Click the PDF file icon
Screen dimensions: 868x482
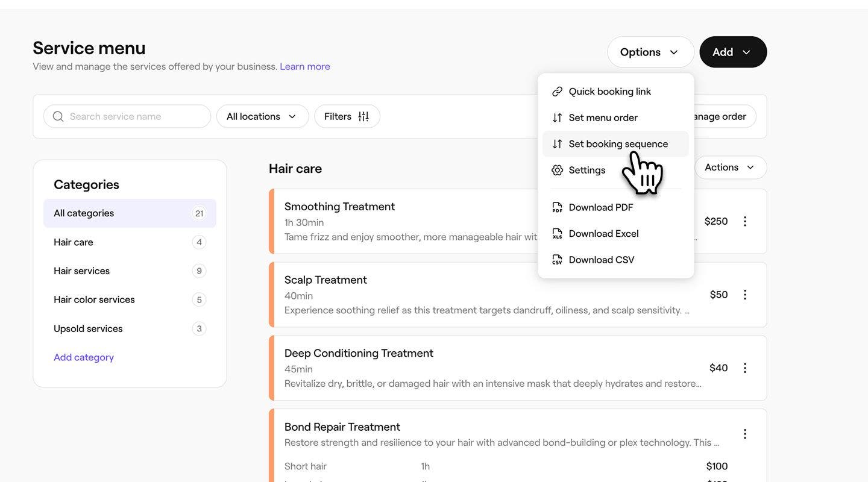click(557, 207)
